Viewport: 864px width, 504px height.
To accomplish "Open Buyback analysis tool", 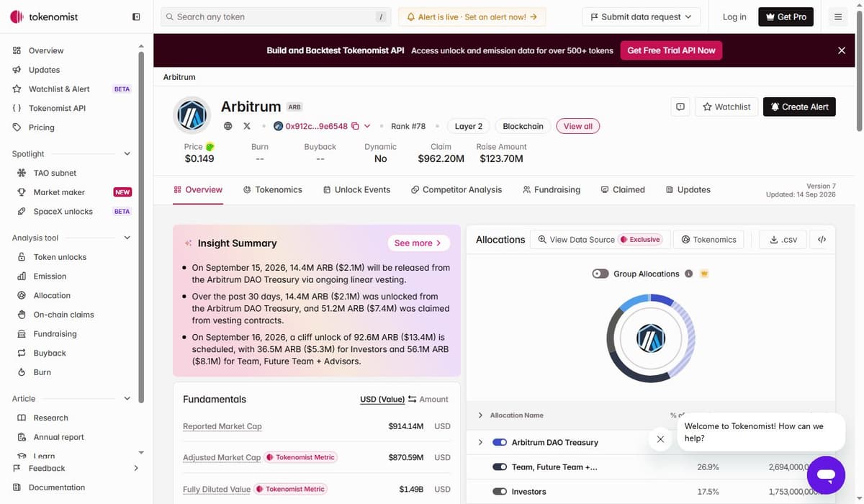I will coord(50,353).
